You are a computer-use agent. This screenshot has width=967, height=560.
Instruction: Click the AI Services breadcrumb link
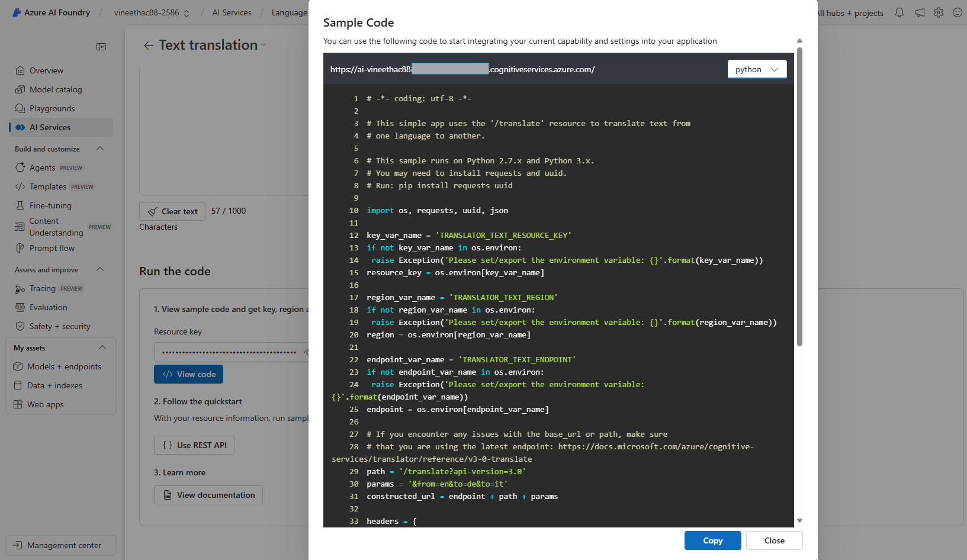pyautogui.click(x=232, y=12)
